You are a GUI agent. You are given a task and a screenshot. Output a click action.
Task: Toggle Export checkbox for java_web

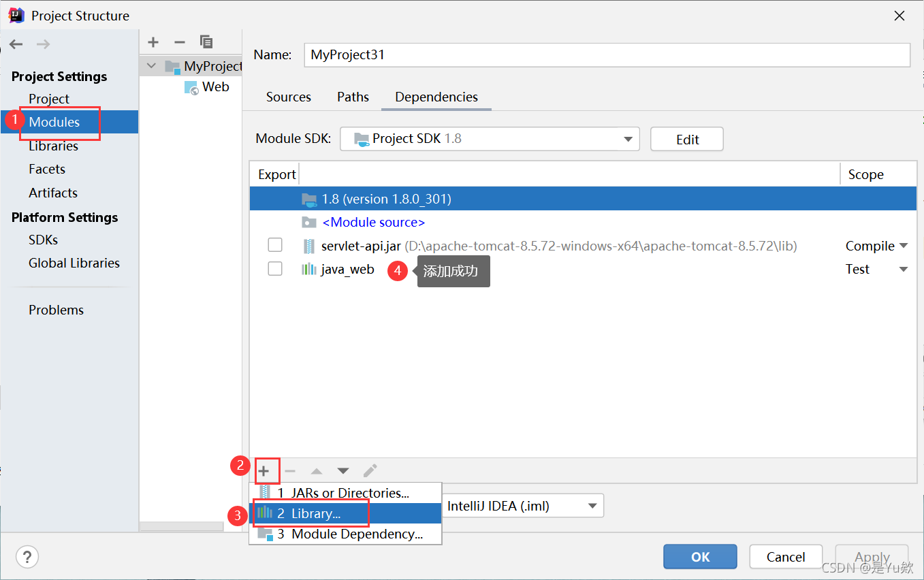pyautogui.click(x=275, y=269)
